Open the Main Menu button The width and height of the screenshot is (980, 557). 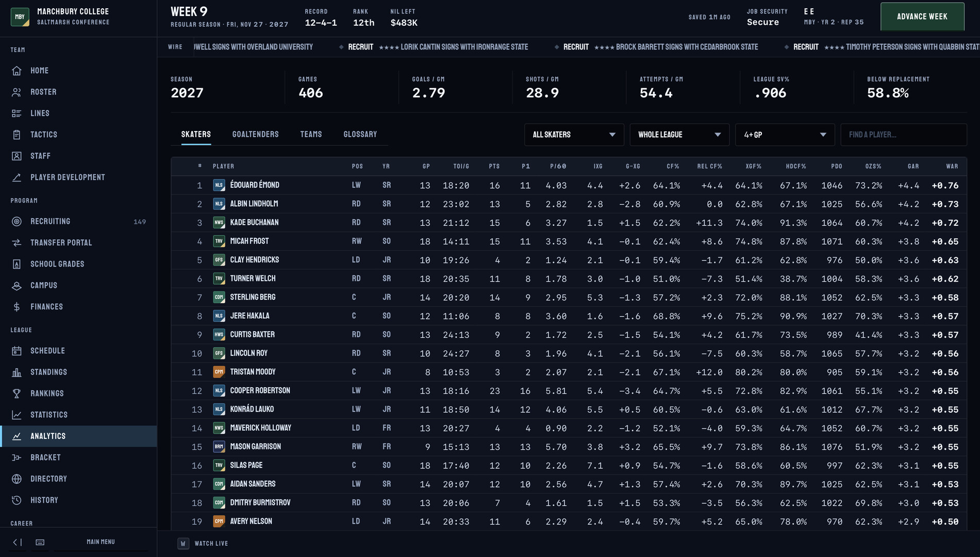coord(101,542)
